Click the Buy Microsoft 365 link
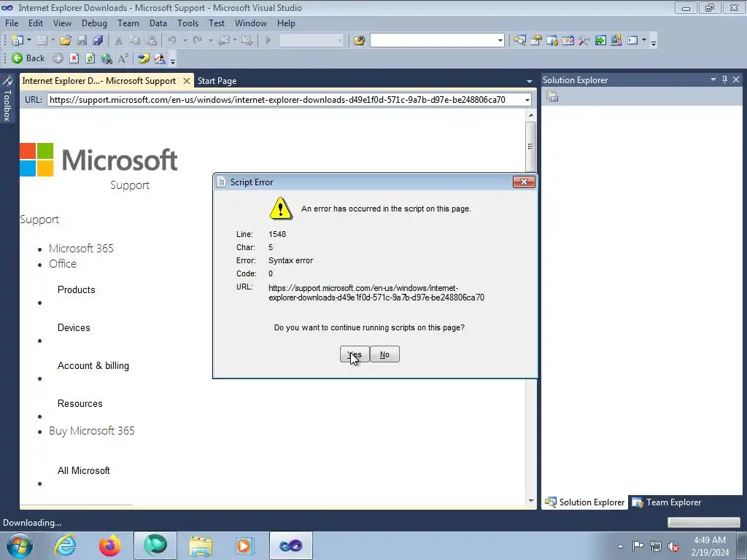 click(91, 431)
